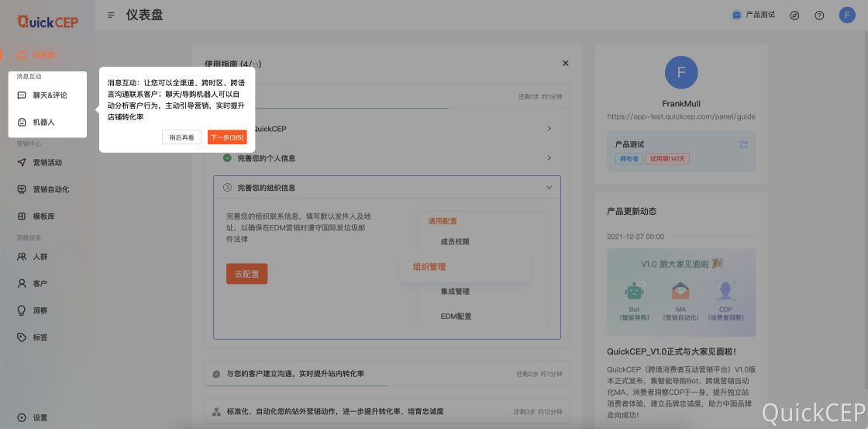Open the app-test.quickcep.com guide URL

pyautogui.click(x=681, y=116)
